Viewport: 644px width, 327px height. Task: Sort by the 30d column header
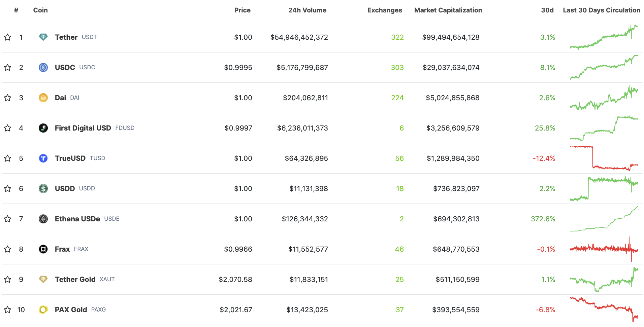pyautogui.click(x=547, y=10)
